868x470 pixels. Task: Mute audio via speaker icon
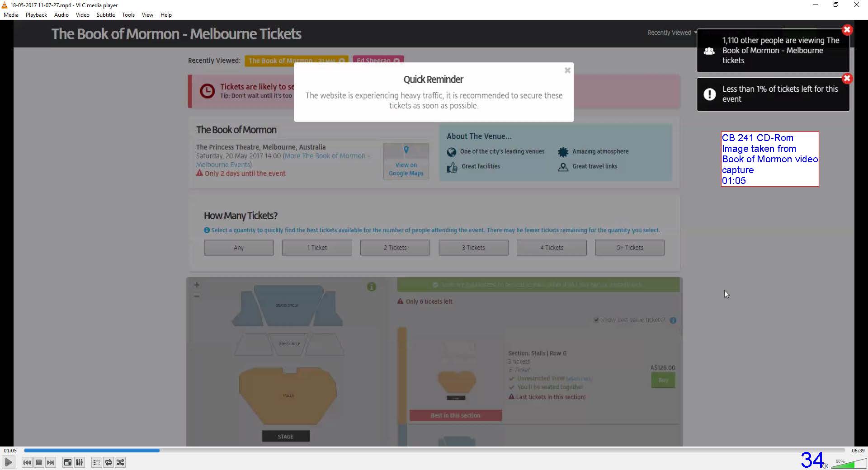(x=826, y=465)
